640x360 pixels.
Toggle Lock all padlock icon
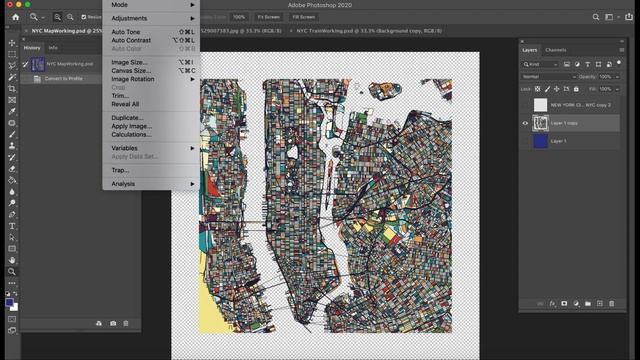[x=576, y=89]
